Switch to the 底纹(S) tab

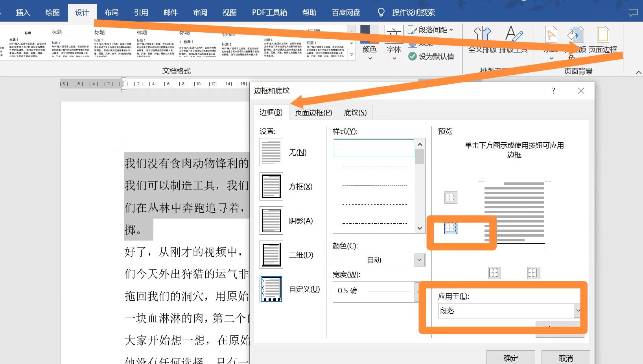click(355, 113)
